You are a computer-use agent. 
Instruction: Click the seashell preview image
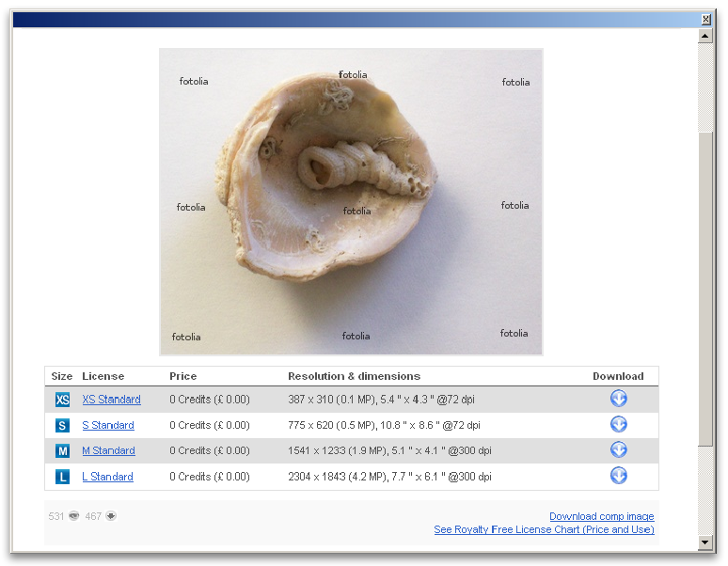click(351, 202)
